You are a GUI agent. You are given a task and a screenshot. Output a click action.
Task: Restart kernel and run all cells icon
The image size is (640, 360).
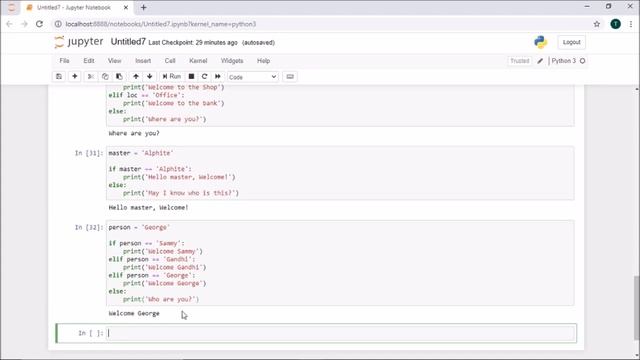tap(218, 76)
